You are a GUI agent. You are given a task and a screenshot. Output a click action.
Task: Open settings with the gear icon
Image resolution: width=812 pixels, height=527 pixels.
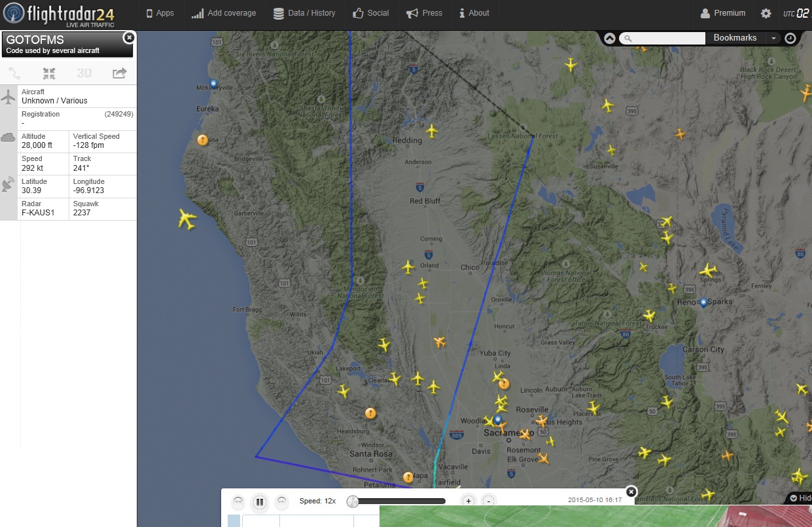tap(766, 13)
